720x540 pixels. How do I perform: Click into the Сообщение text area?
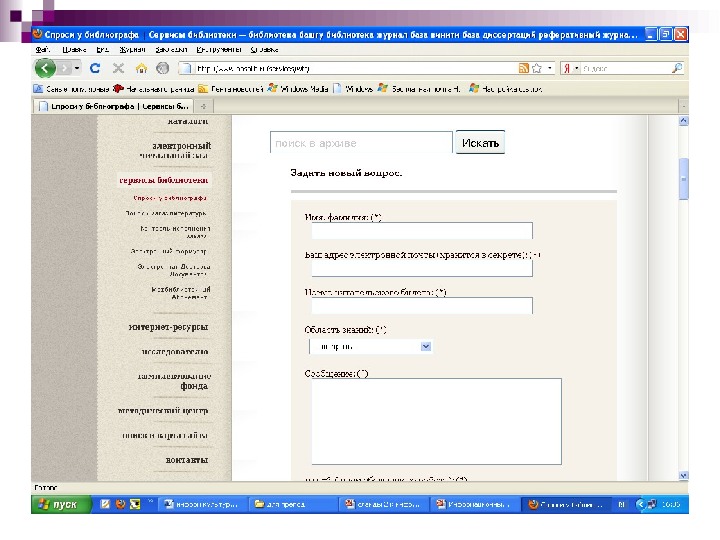tap(436, 421)
